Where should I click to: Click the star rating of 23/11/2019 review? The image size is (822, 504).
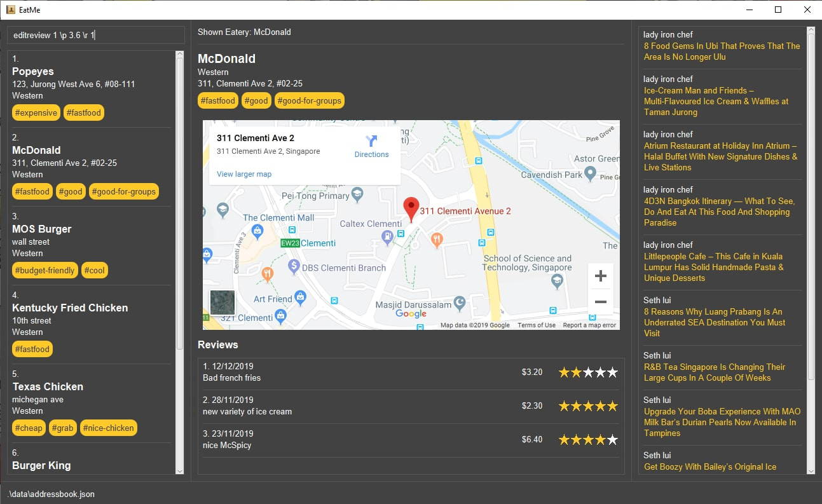pyautogui.click(x=588, y=440)
